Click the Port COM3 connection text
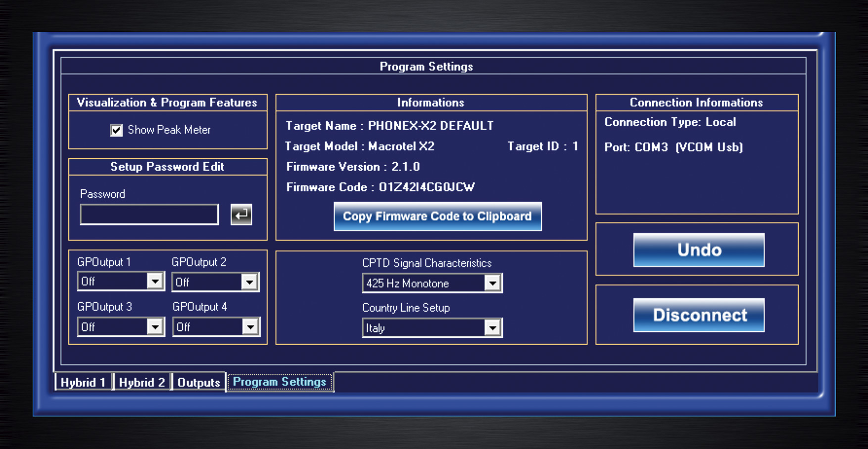Image resolution: width=868 pixels, height=449 pixels. (x=673, y=147)
